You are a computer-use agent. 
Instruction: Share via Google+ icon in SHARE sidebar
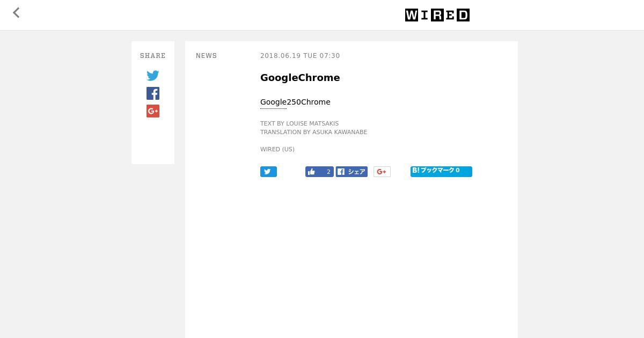click(x=153, y=111)
